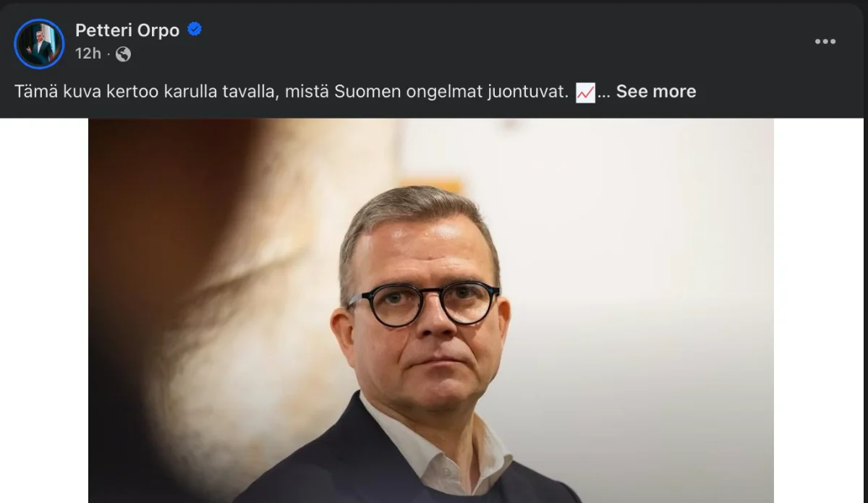Open the Petteri Orpo profile name link
Image resolution: width=868 pixels, height=503 pixels.
[127, 30]
